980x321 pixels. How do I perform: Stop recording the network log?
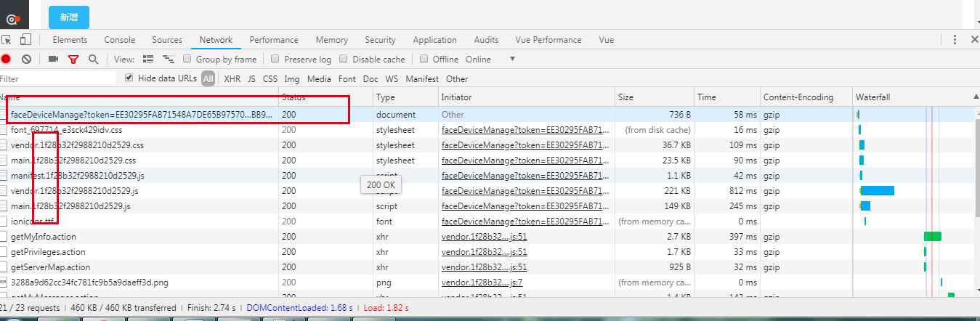pyautogui.click(x=6, y=60)
